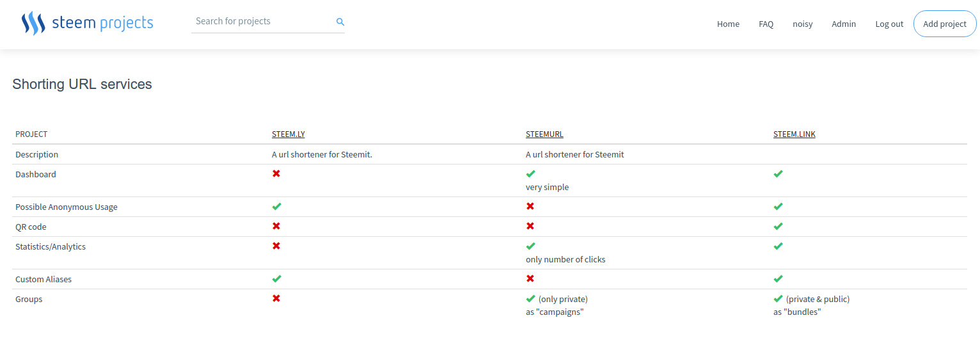This screenshot has width=980, height=352.
Task: Click red cross for STEEM.LY QR code
Action: 276,226
